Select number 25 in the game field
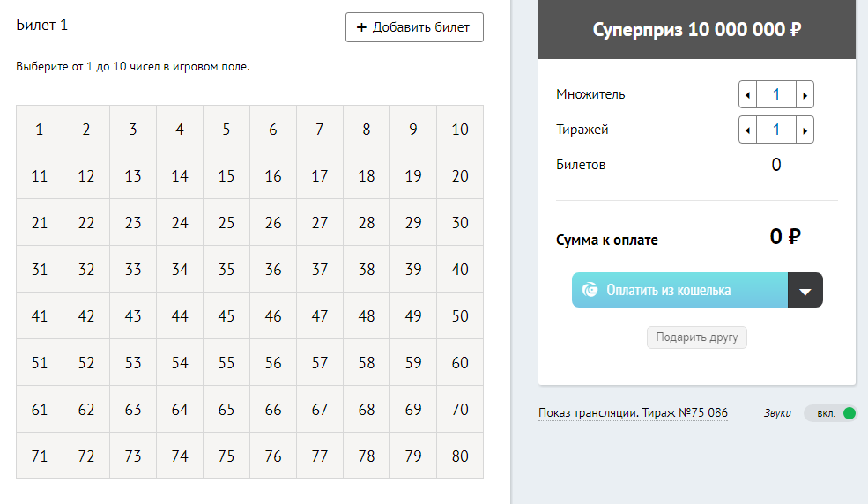Image resolution: width=868 pixels, height=504 pixels. pos(226,222)
